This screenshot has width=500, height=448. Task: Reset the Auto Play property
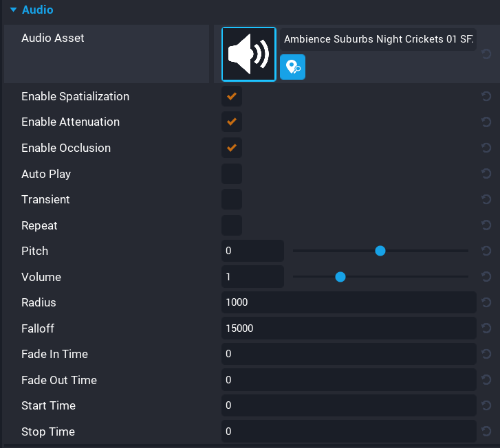click(x=486, y=174)
